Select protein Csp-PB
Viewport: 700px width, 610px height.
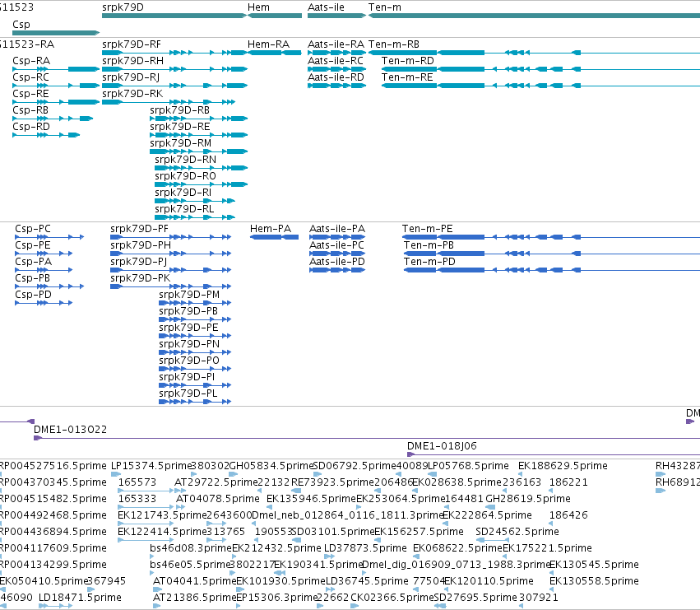pos(49,286)
